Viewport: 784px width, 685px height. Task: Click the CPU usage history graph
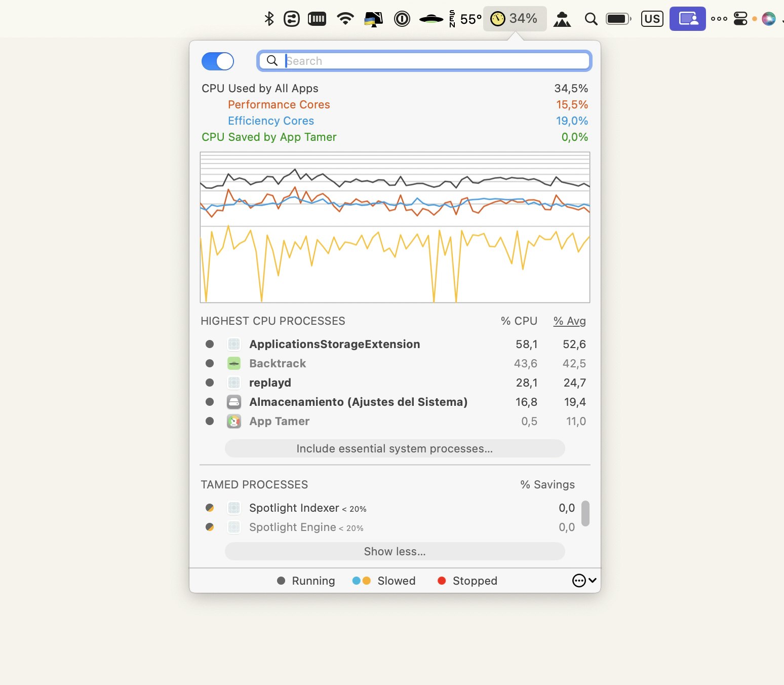click(x=395, y=227)
